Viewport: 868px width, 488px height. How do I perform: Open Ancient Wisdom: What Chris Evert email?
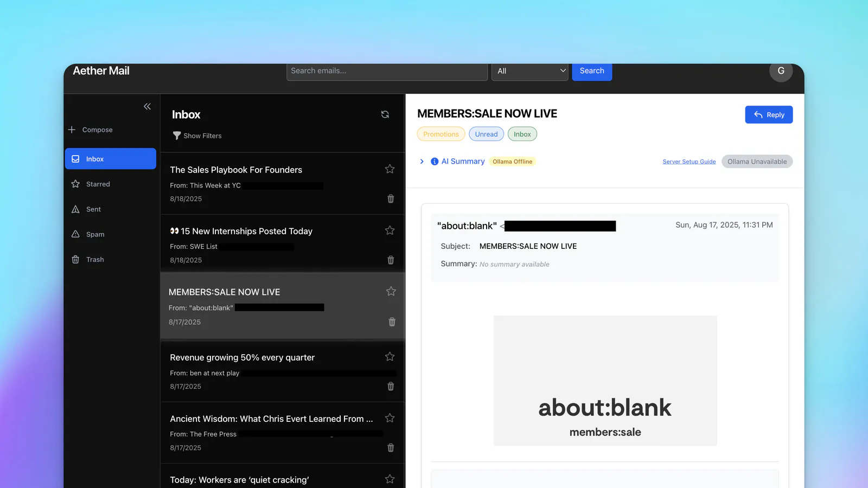(x=283, y=433)
